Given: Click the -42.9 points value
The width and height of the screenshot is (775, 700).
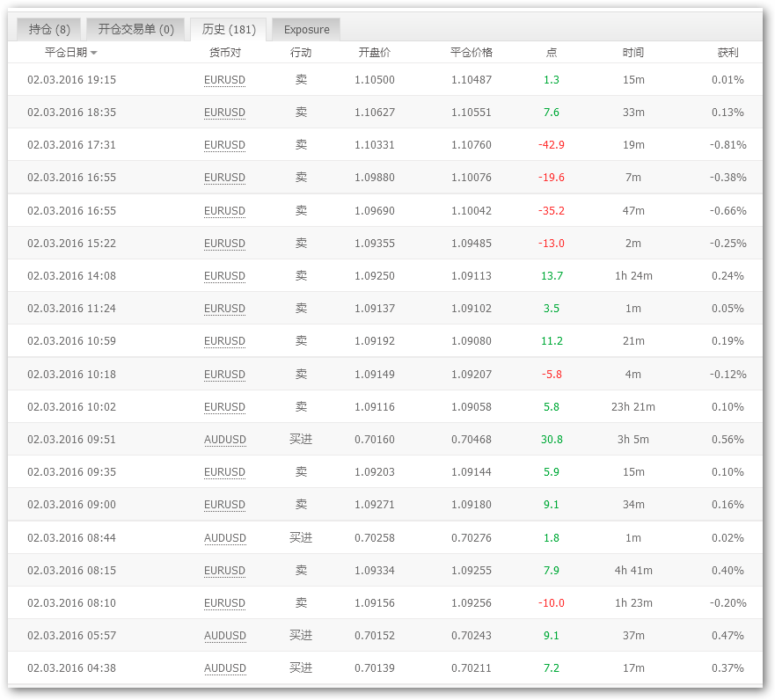Looking at the screenshot, I should click(x=551, y=145).
